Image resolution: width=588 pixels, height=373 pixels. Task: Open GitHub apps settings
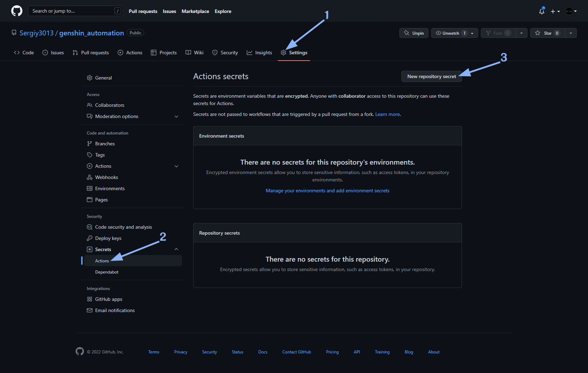(133, 299)
